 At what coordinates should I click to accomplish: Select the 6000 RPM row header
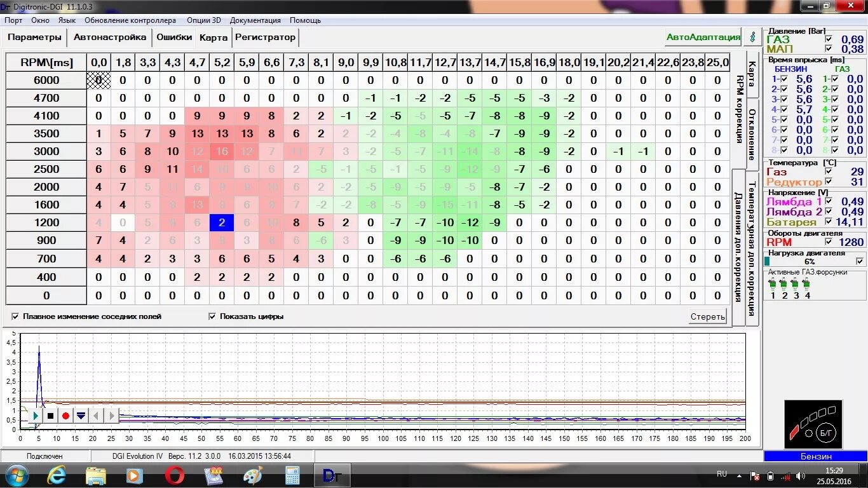[46, 80]
